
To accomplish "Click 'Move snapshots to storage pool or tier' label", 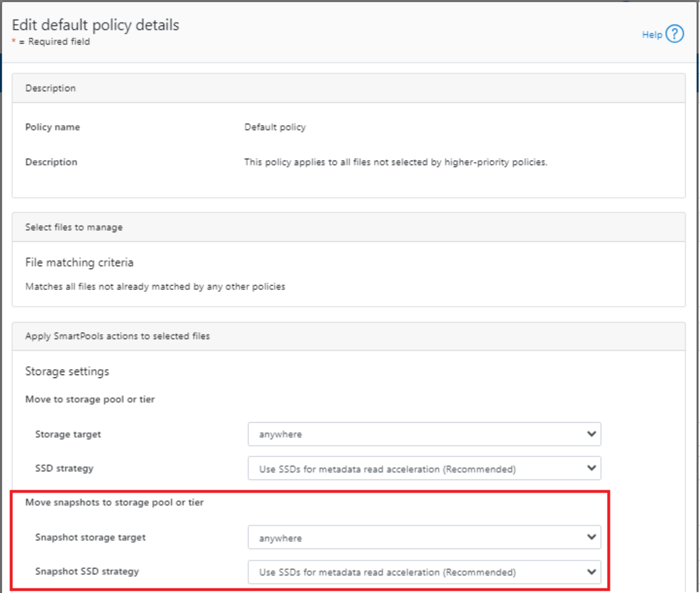I will click(x=114, y=502).
